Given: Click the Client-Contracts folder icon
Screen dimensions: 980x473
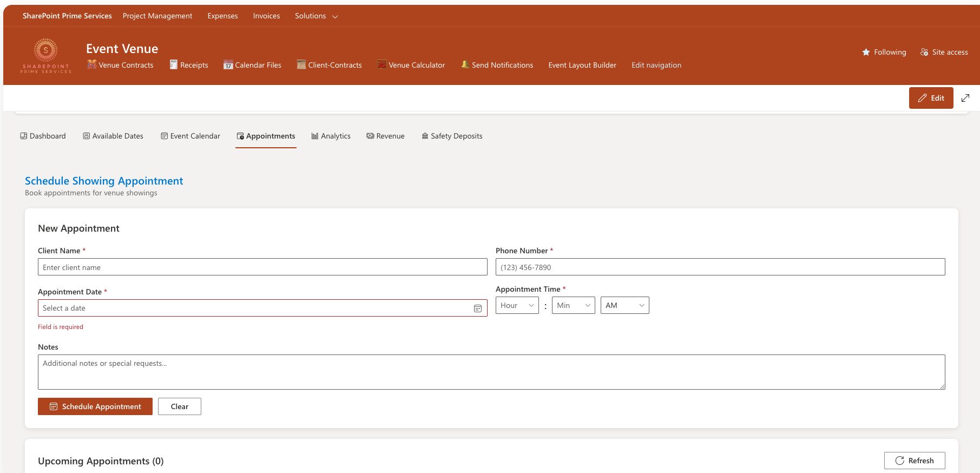Looking at the screenshot, I should point(301,64).
